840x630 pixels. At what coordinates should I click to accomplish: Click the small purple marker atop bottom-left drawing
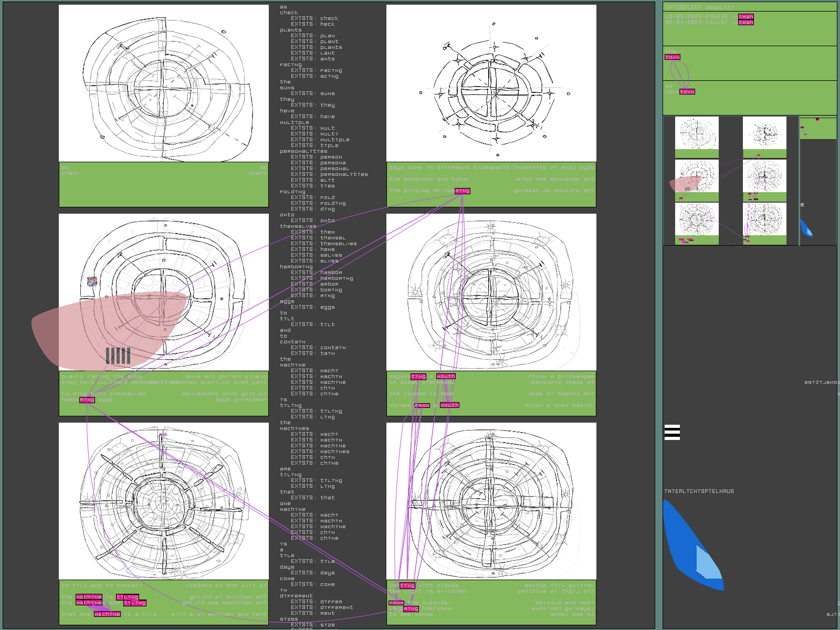[x=164, y=434]
